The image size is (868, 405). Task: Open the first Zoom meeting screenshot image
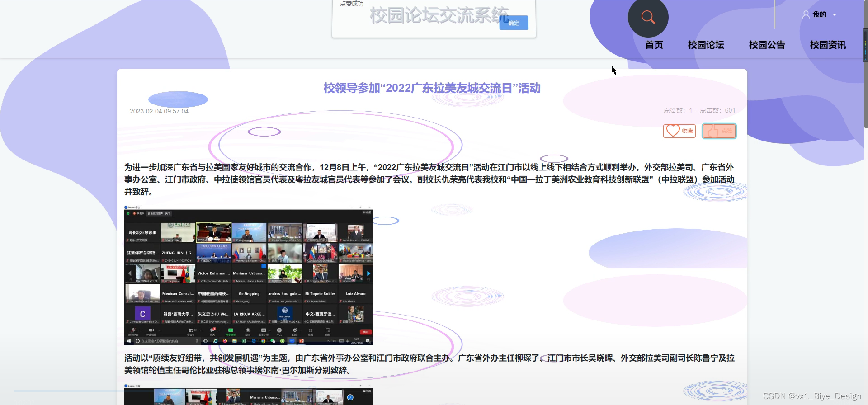(x=249, y=275)
